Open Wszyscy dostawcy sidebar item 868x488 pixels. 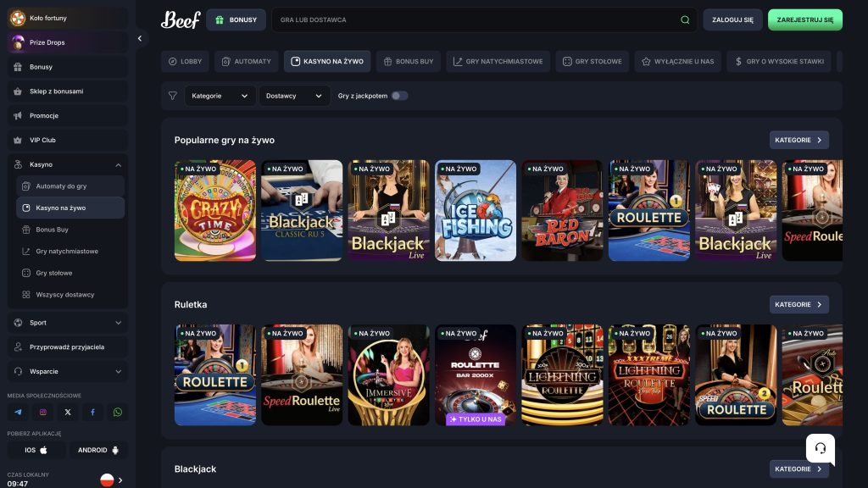click(x=70, y=294)
